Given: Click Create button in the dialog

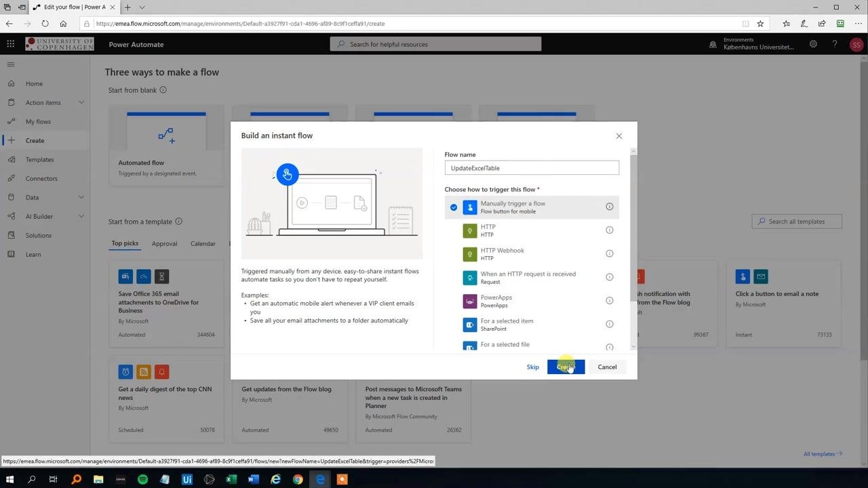Looking at the screenshot, I should coord(566,367).
